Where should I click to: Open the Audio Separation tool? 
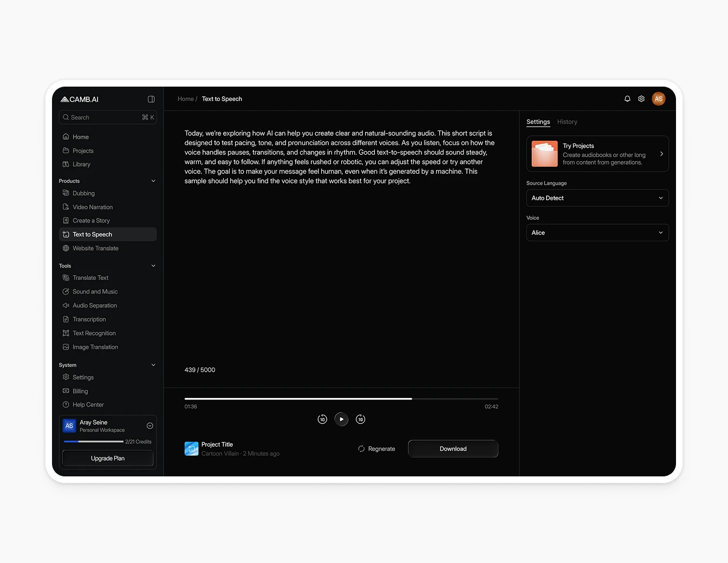point(95,305)
